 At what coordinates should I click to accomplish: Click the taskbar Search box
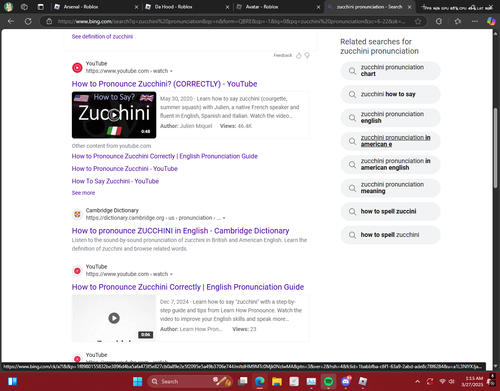coord(190,381)
